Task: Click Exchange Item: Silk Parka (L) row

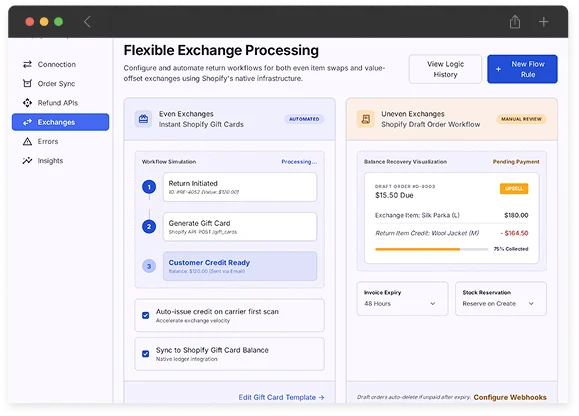Action: pos(451,215)
